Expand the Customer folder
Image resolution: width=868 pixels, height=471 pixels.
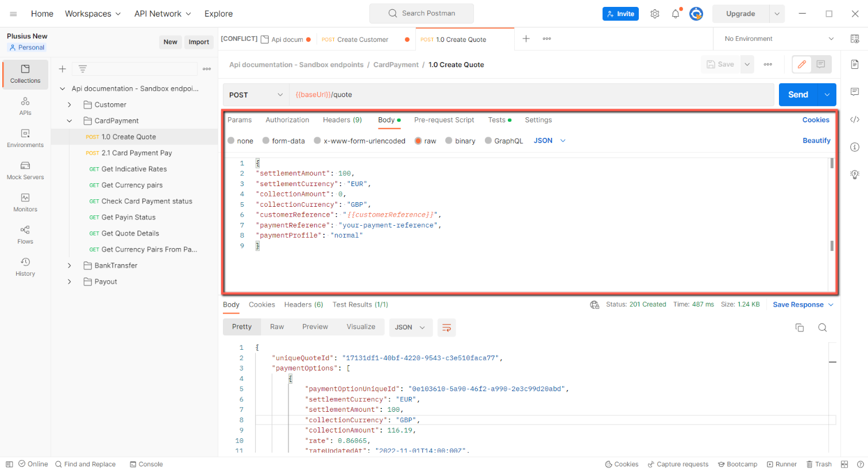(x=70, y=105)
